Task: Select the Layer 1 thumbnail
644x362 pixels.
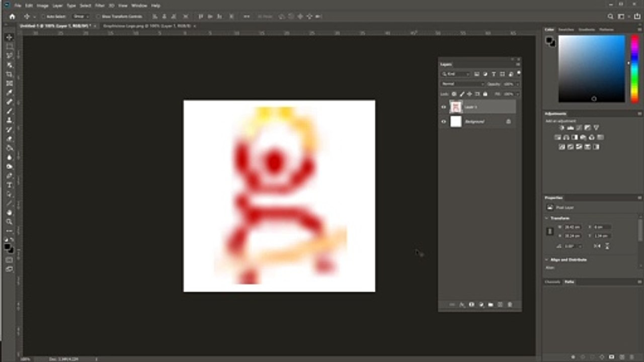Action: coord(456,107)
